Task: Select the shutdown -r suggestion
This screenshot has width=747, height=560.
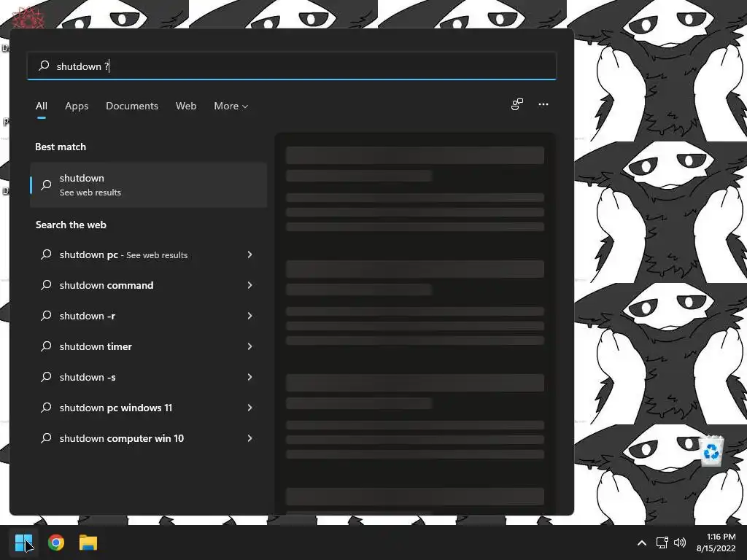Action: pyautogui.click(x=148, y=316)
